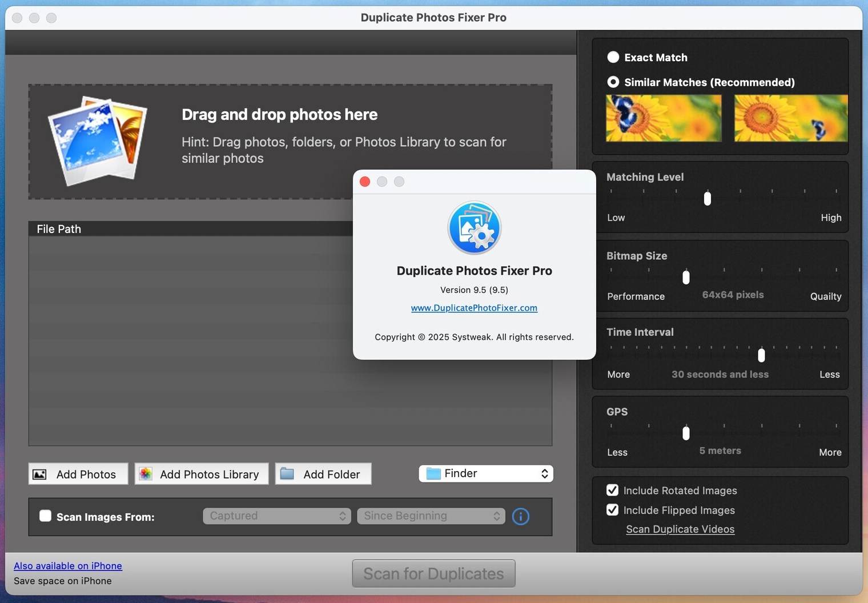
Task: Click the polaroid photos drop zone icon
Action: click(98, 140)
